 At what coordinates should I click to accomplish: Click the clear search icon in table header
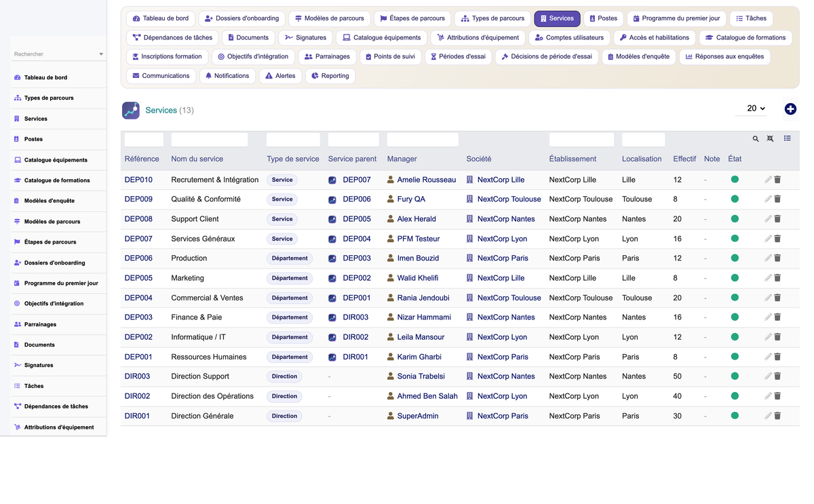point(770,138)
